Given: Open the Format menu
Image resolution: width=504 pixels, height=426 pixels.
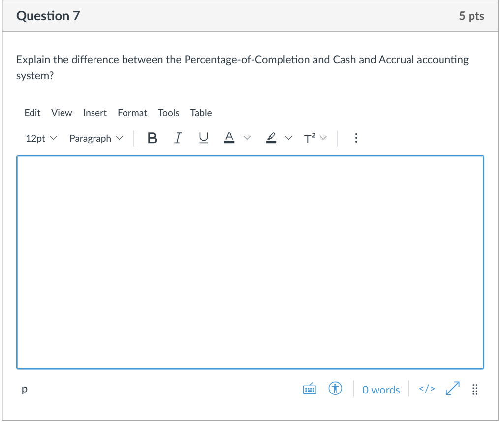Looking at the screenshot, I should (132, 113).
